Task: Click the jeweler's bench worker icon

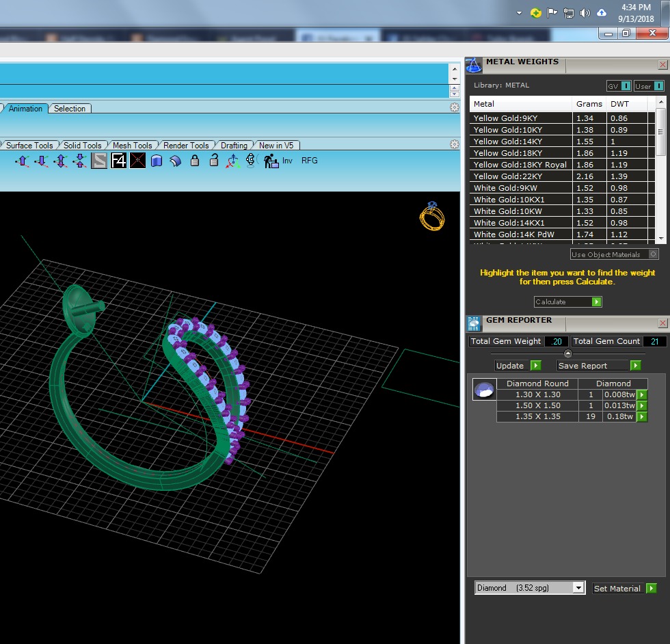Action: pos(271,161)
